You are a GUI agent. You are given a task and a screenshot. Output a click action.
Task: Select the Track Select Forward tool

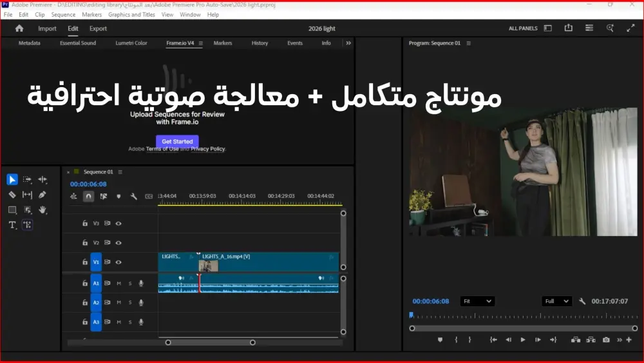click(x=27, y=180)
